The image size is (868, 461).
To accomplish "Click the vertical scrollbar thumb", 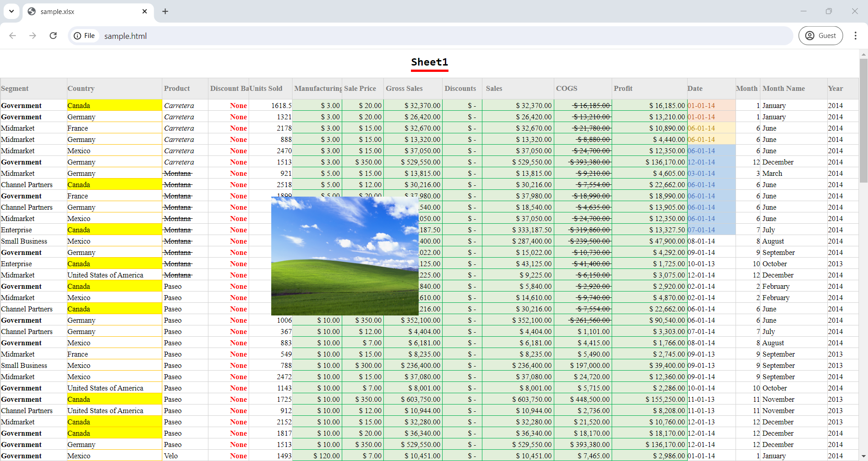I will point(863,120).
